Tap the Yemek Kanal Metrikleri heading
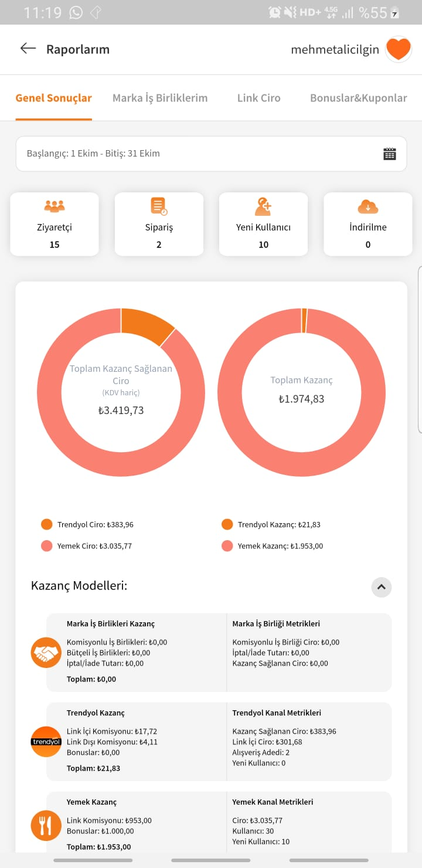 (273, 802)
